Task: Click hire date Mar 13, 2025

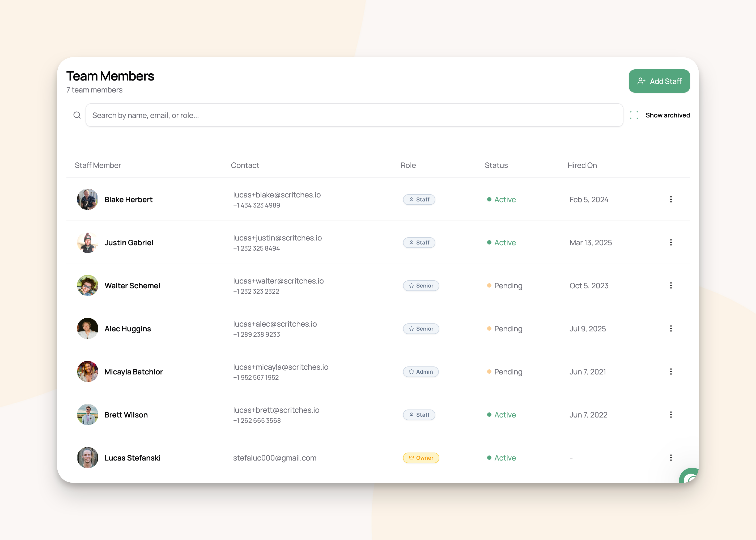Action: (x=591, y=243)
